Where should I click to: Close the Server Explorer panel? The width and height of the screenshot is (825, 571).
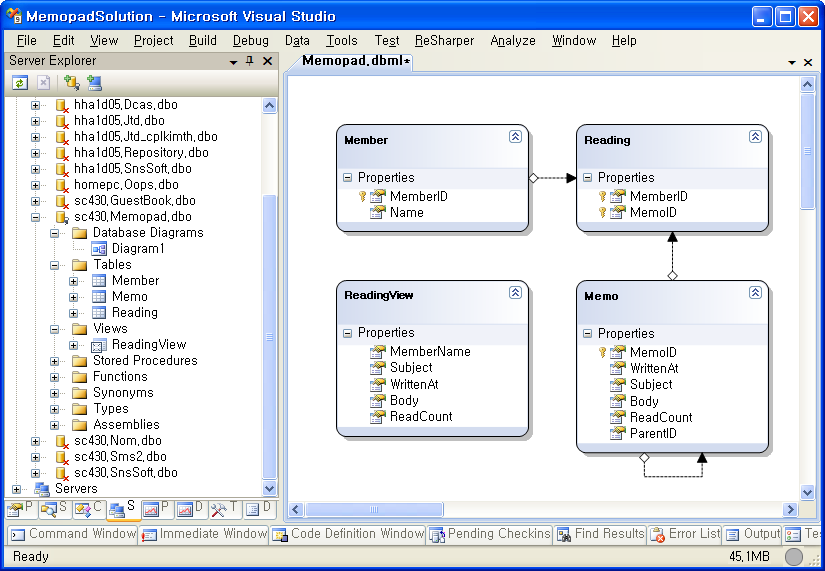click(267, 61)
